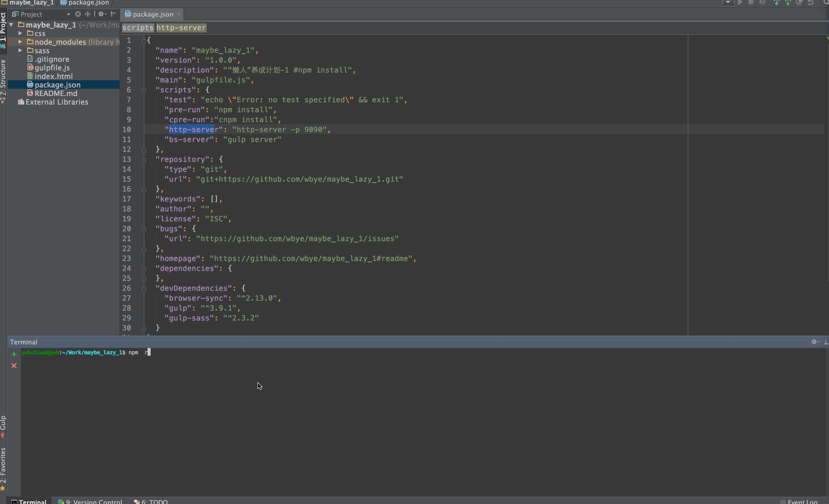Viewport: 829px width, 504px height.
Task: Open the 9: Version Control bottom tab
Action: [x=90, y=501]
